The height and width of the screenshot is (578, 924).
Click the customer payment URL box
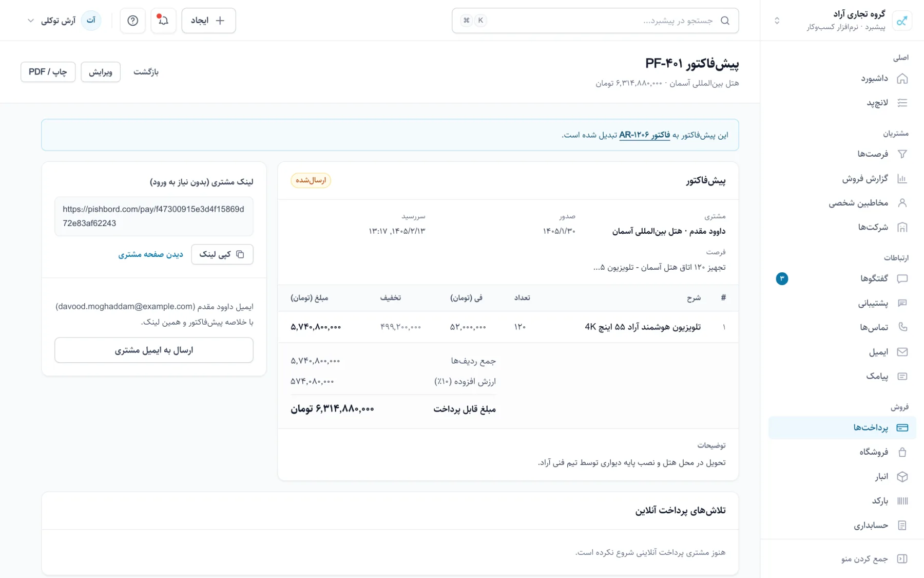point(154,216)
